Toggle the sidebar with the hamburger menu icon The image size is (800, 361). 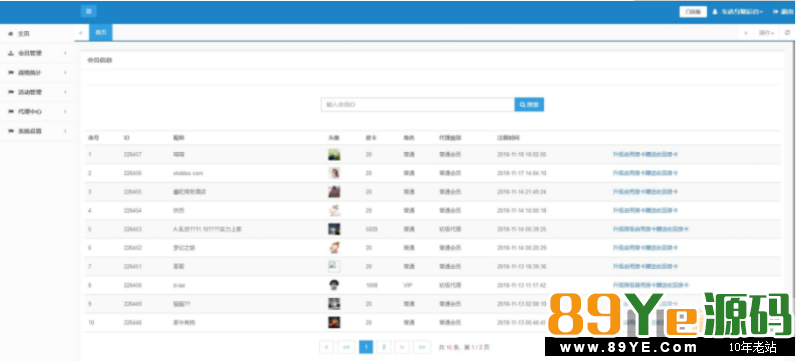coord(89,11)
